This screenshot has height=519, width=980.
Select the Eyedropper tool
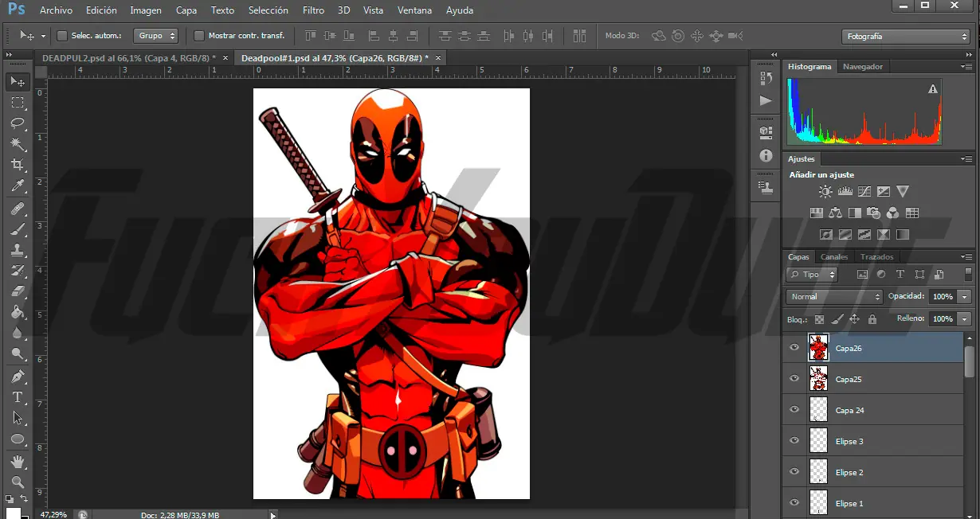[18, 186]
